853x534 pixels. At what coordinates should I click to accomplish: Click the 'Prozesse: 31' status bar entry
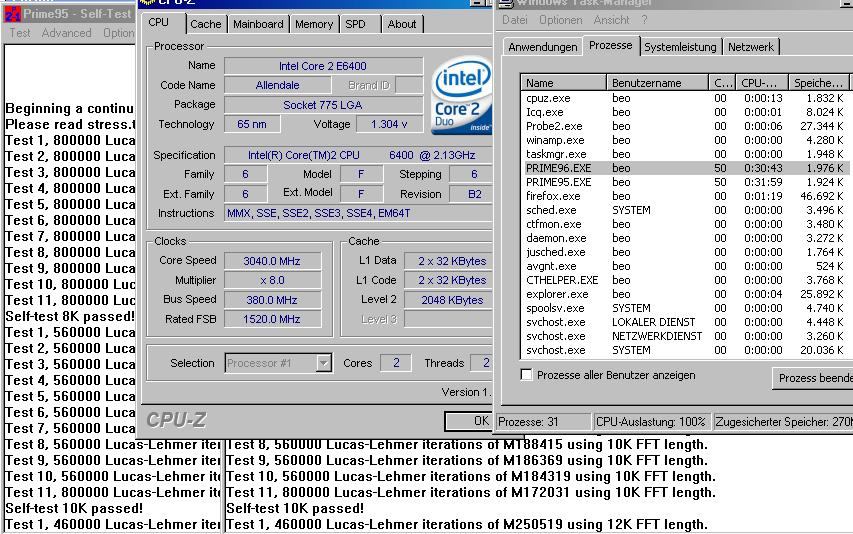pos(543,421)
